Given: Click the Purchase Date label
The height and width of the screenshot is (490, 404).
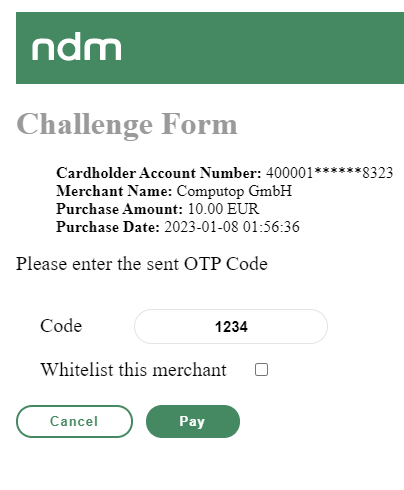Looking at the screenshot, I should 108,227.
